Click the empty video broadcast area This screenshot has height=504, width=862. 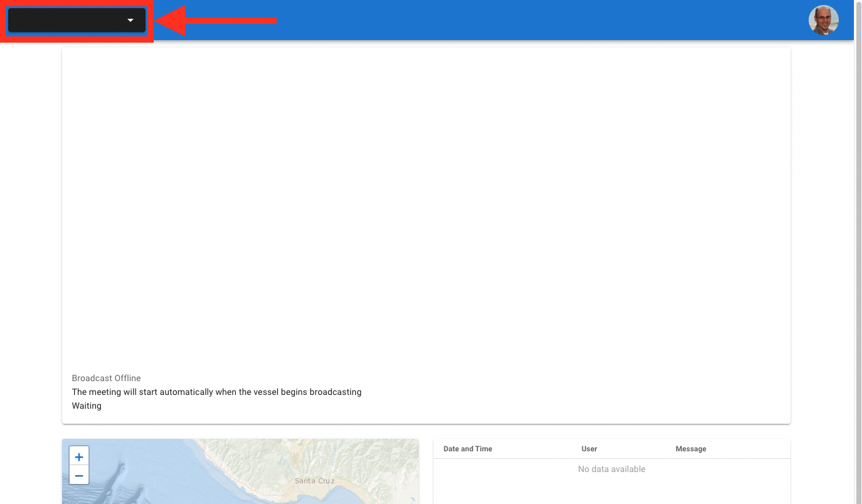click(x=426, y=207)
